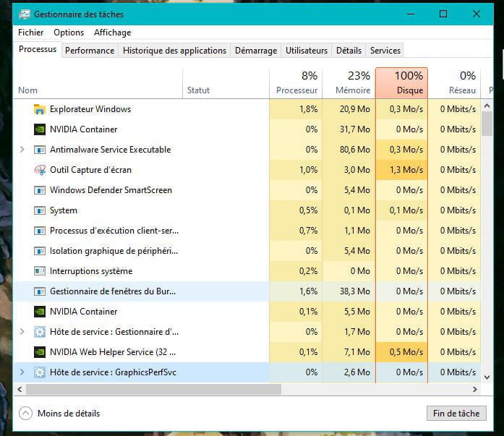Select the System process name
This screenshot has width=504, height=436.
coord(64,210)
